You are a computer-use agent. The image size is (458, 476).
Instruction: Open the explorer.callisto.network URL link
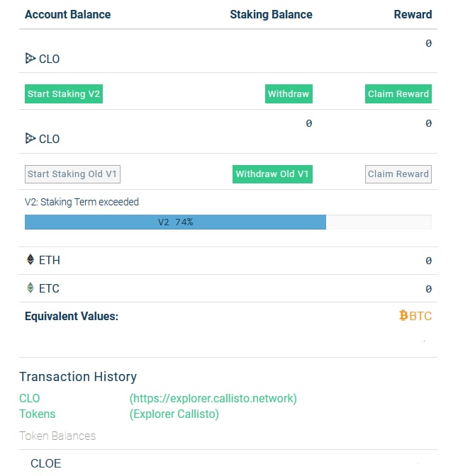pyautogui.click(x=213, y=399)
